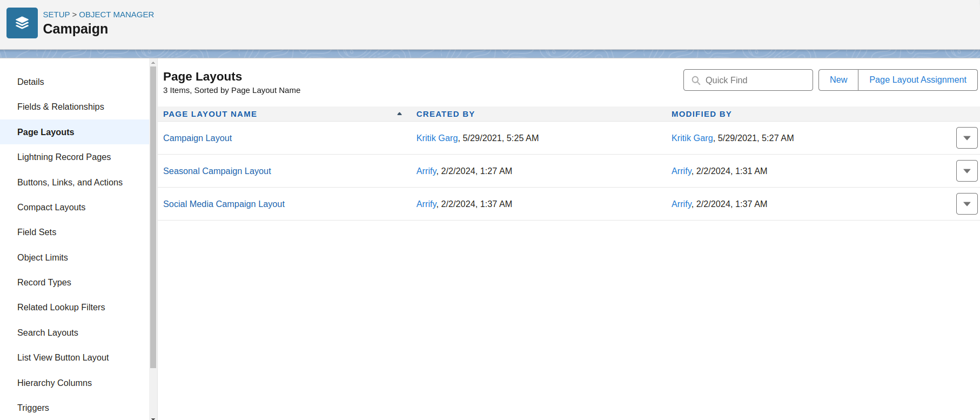The width and height of the screenshot is (980, 420).
Task: Go to Setup breadcrumb link
Action: coord(56,15)
